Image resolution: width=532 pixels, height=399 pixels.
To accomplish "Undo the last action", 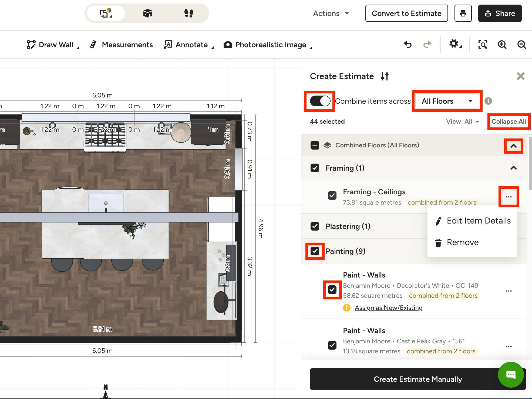I will [x=408, y=45].
